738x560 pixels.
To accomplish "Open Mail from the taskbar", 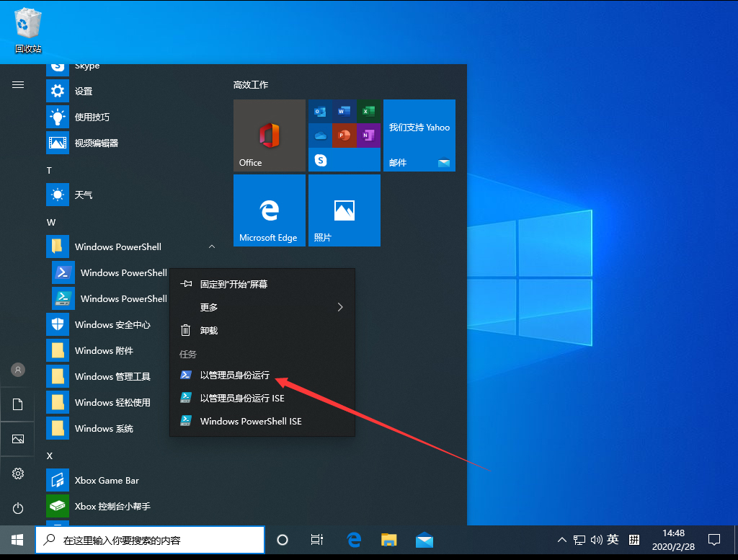I will tap(424, 539).
